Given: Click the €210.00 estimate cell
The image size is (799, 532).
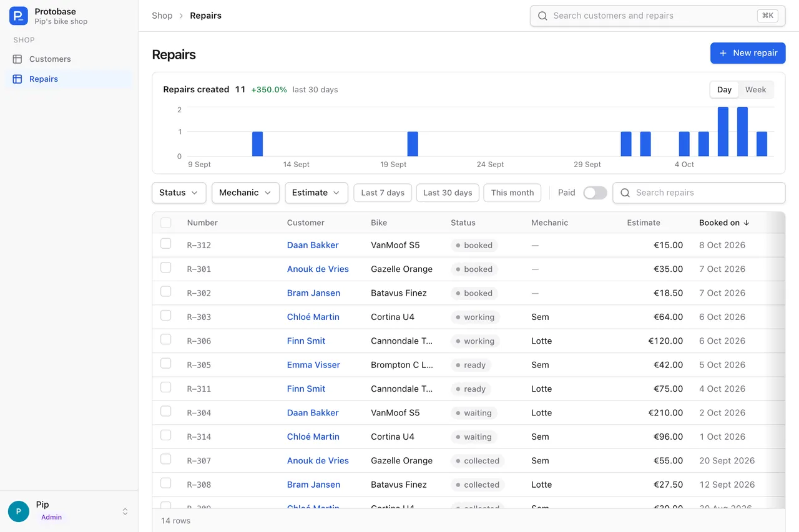Looking at the screenshot, I should point(665,413).
